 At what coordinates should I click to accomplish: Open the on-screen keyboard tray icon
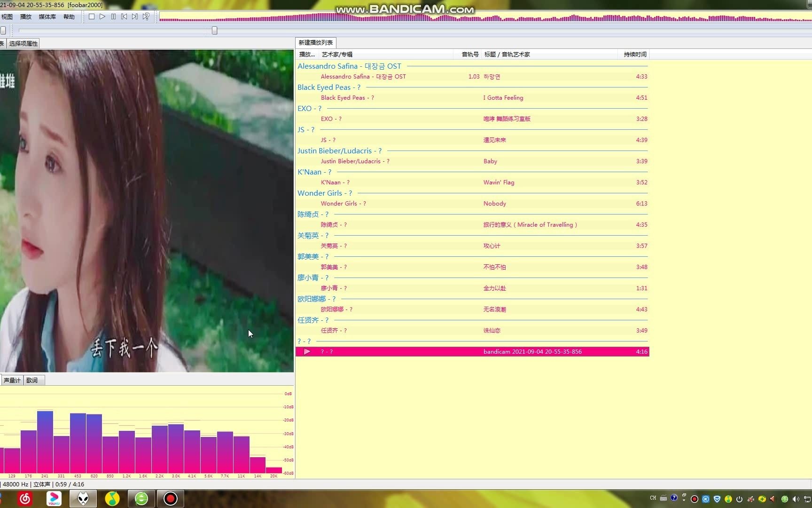664,498
